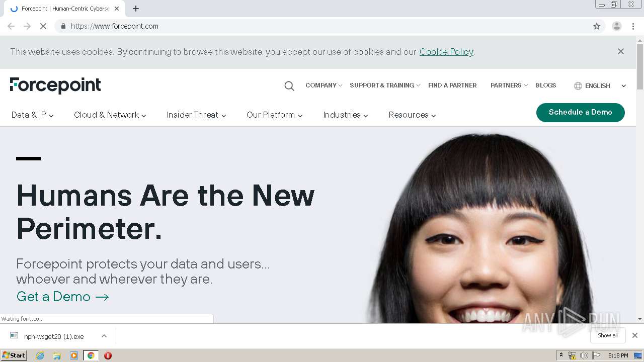Open downloaded nph-wsget20 (1).exe file
Viewport: 644px width, 362px height.
pyautogui.click(x=54, y=336)
